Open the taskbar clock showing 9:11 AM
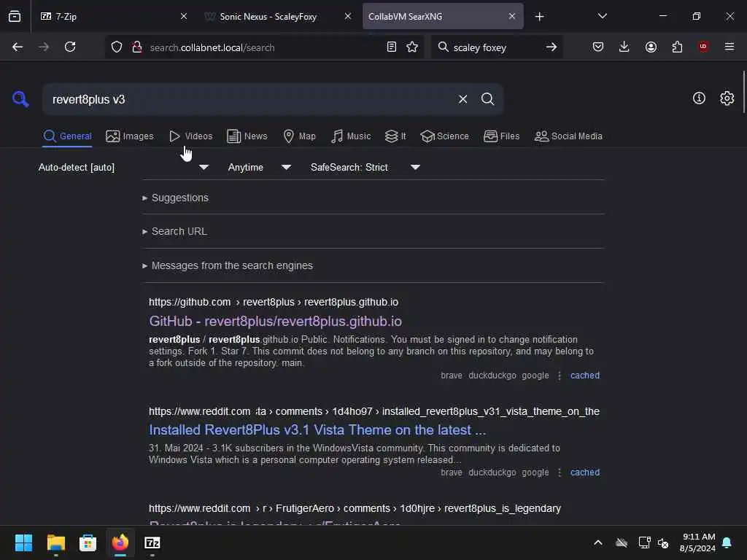 pos(698,542)
